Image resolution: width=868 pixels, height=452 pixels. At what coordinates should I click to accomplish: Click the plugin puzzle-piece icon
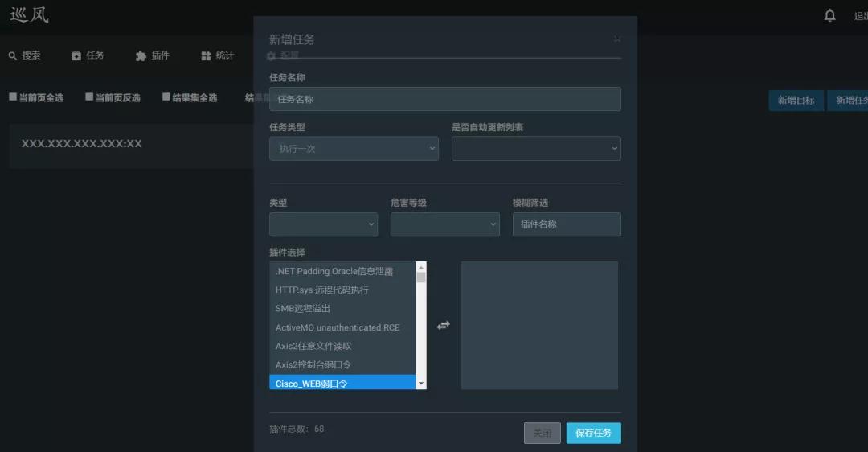[141, 56]
